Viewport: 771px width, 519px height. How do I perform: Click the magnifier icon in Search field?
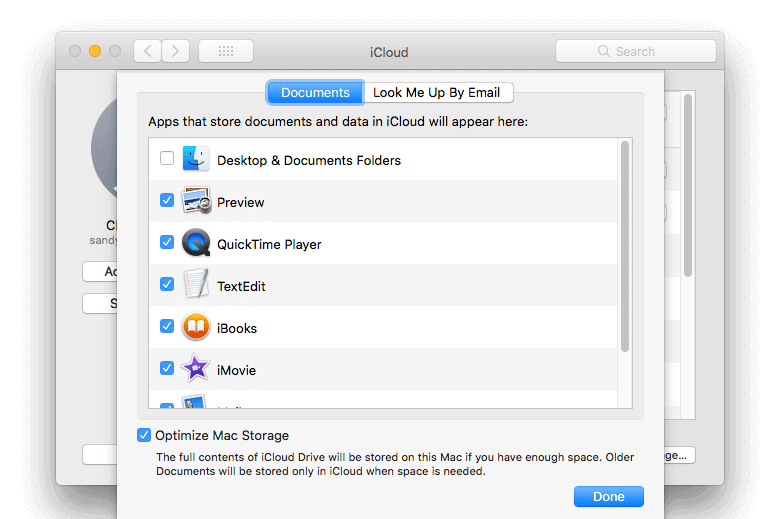click(604, 51)
